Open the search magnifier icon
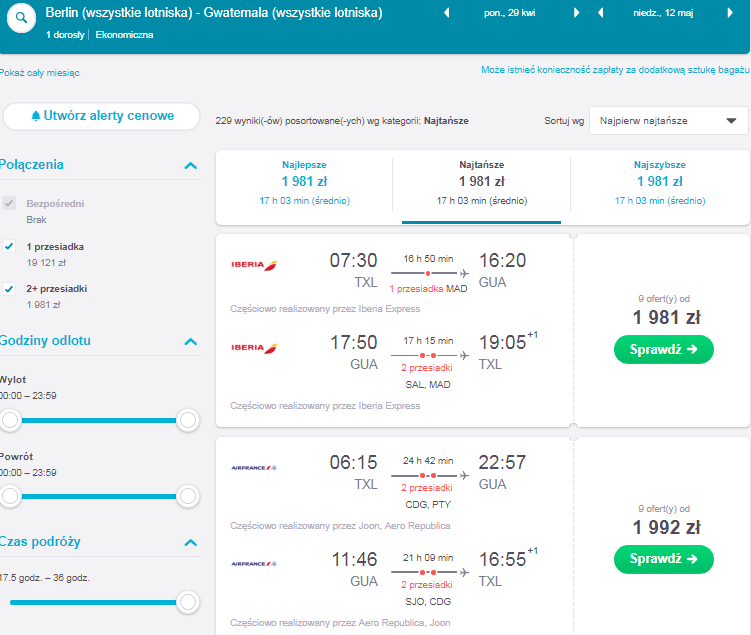This screenshot has width=751, height=635. click(x=21, y=18)
